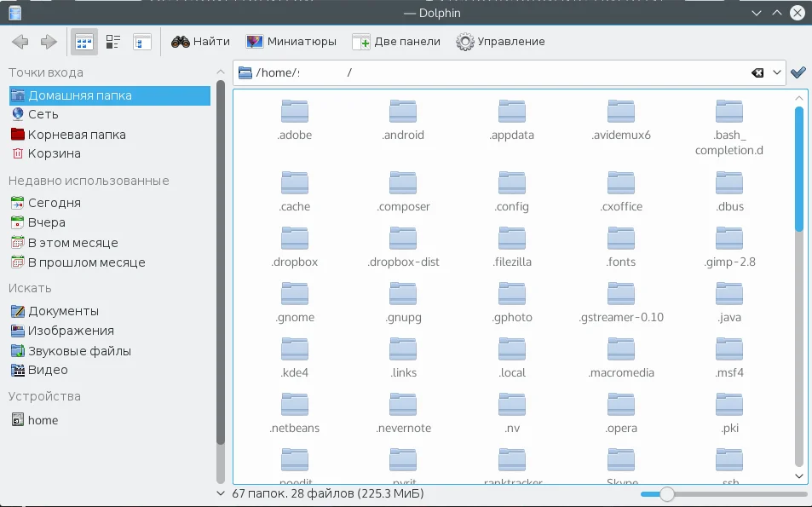Open Сеть in the places panel
This screenshot has height=507, width=812.
43,114
